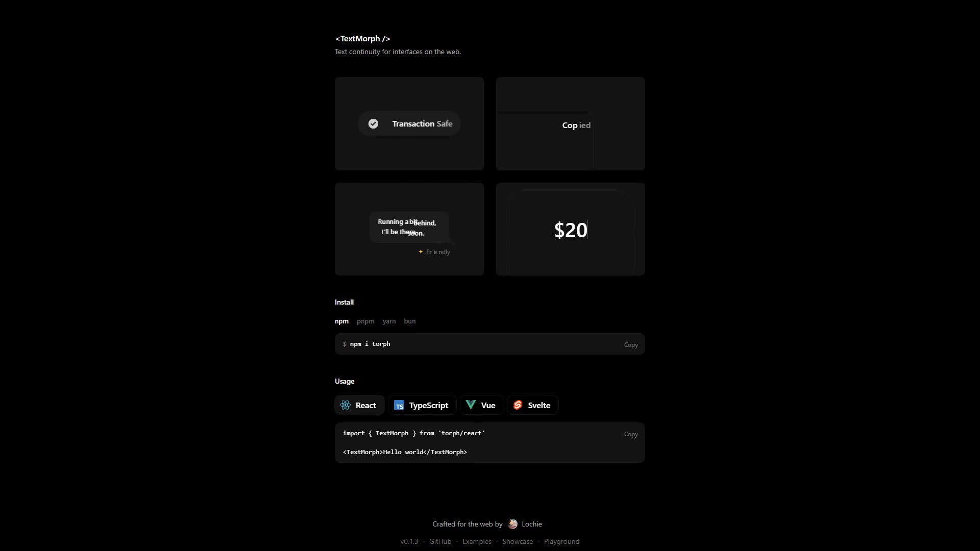Screen dimensions: 980x551
Task: Click Lochie's avatar in the footer
Action: tap(512, 524)
